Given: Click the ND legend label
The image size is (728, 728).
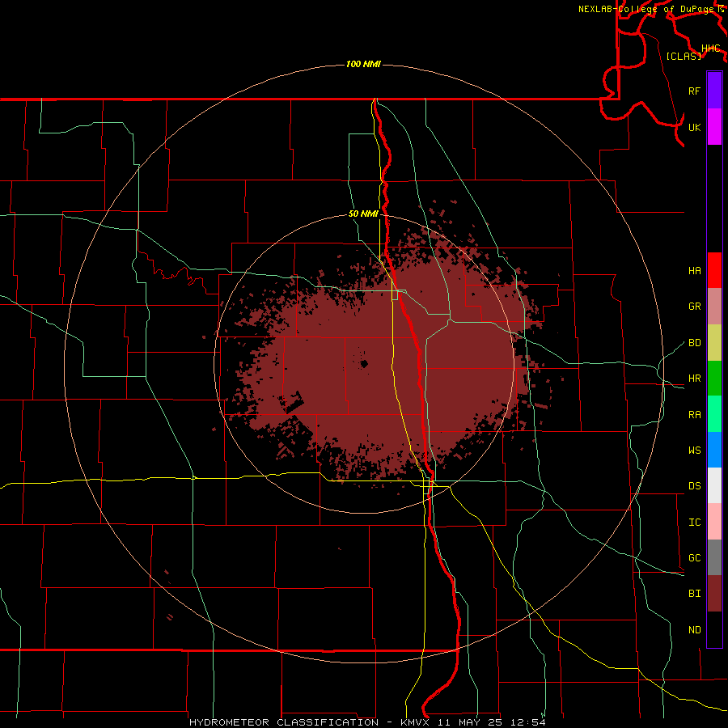Looking at the screenshot, I should (694, 630).
